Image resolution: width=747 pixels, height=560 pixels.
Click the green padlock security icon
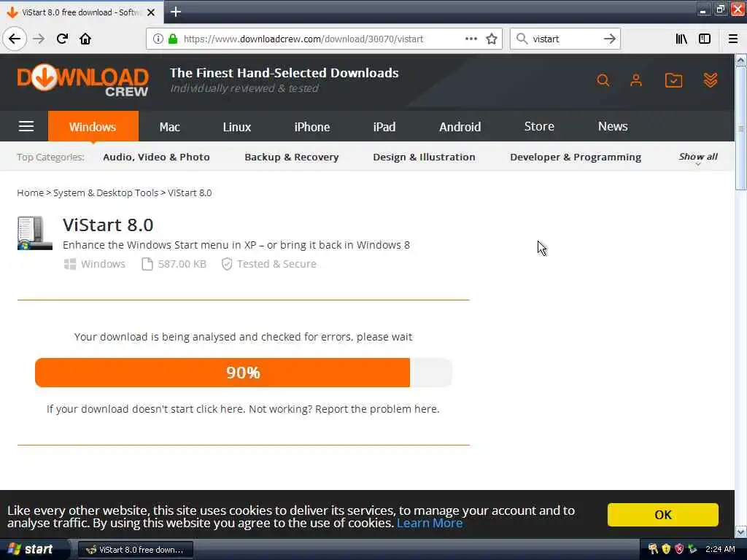pyautogui.click(x=172, y=39)
